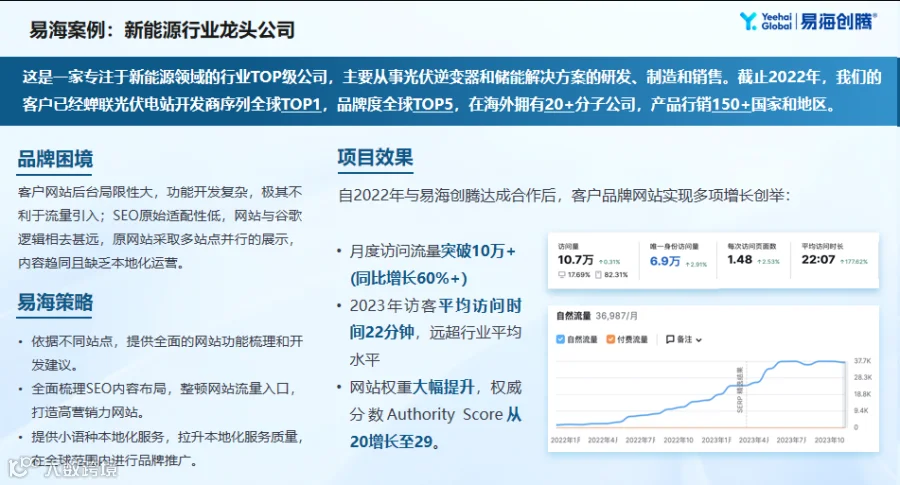Viewport: 900px width, 485px height.
Task: Click the 6.9万 unique visitors value
Action: click(x=665, y=261)
